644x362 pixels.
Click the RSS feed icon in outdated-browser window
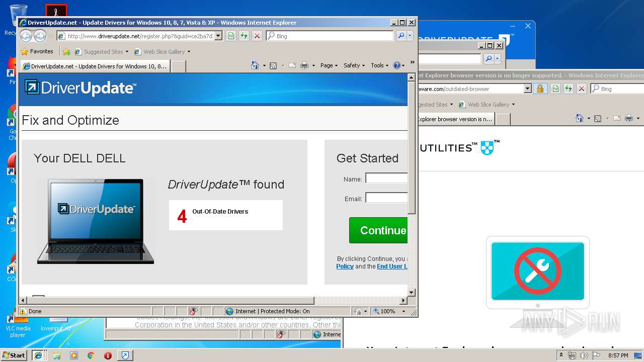[x=598, y=119]
